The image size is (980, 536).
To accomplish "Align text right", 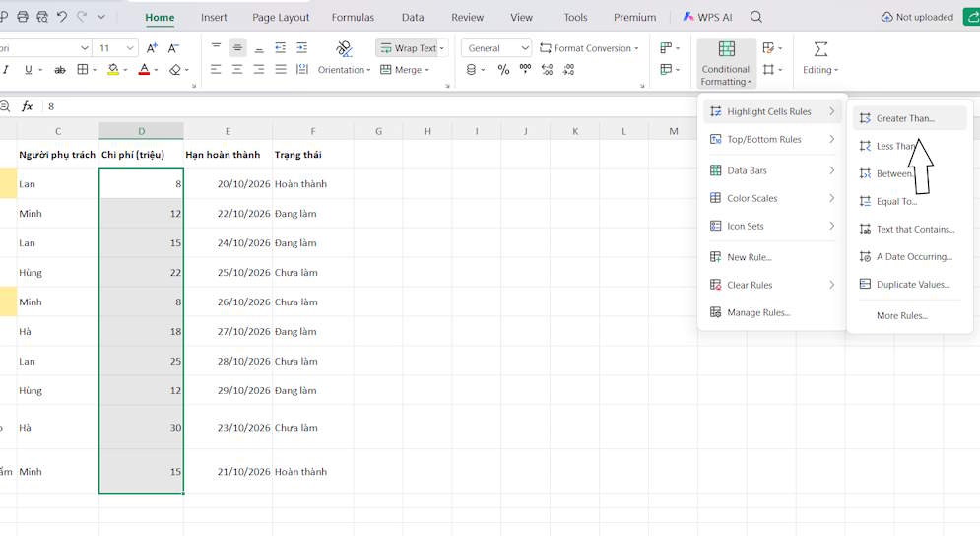I will click(x=259, y=69).
